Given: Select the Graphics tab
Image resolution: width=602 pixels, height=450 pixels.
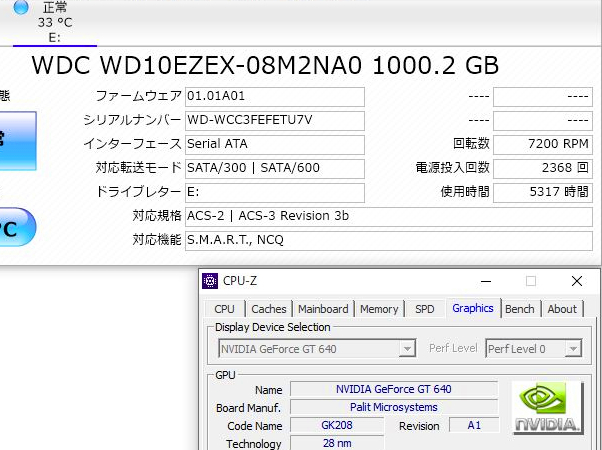Looking at the screenshot, I should (x=473, y=308).
